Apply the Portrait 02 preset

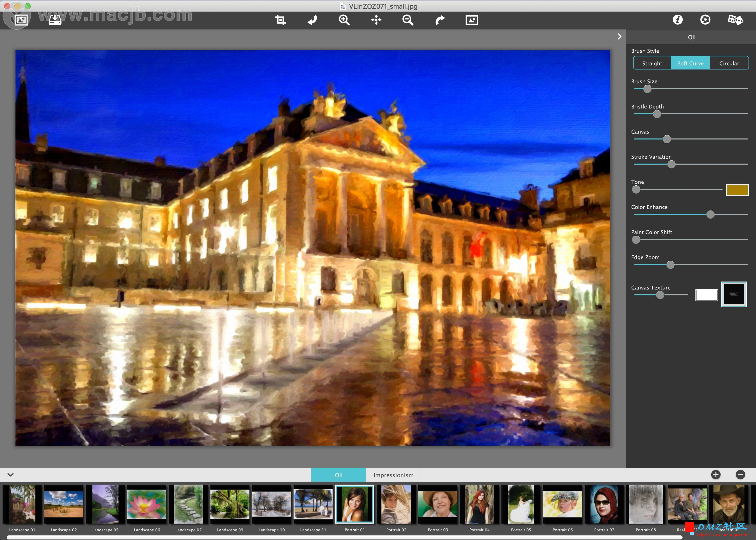[396, 504]
